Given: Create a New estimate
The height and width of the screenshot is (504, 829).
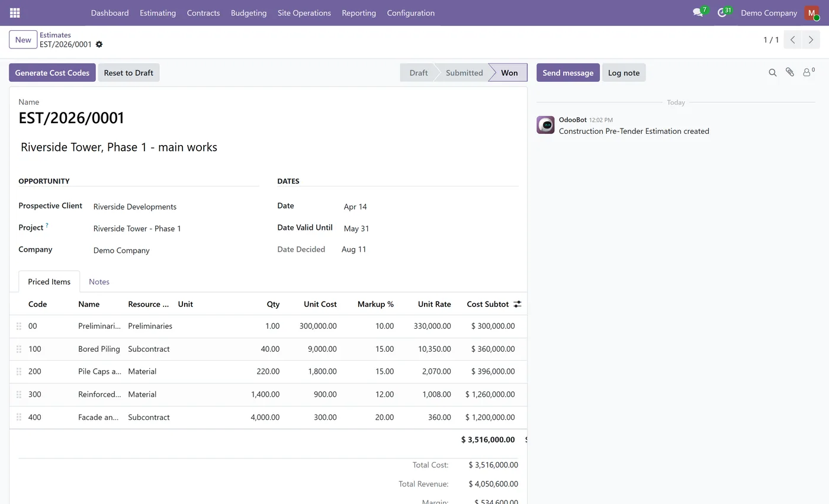Looking at the screenshot, I should click(23, 40).
